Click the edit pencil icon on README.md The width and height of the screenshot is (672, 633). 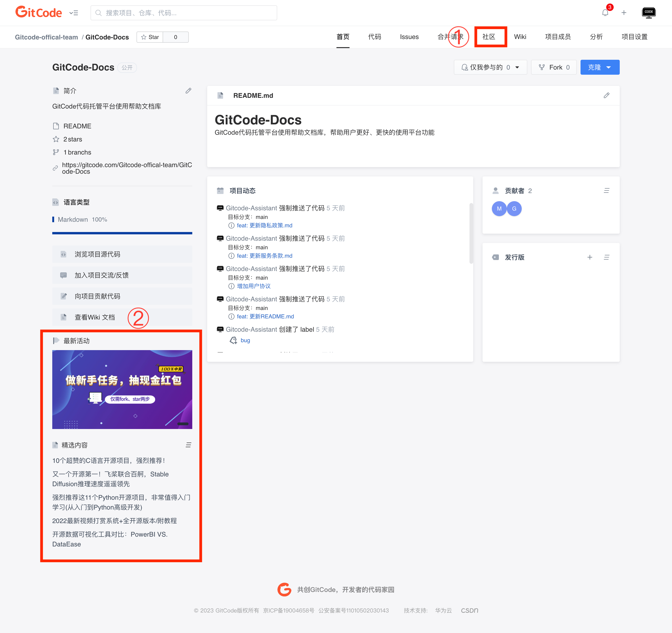coord(607,95)
